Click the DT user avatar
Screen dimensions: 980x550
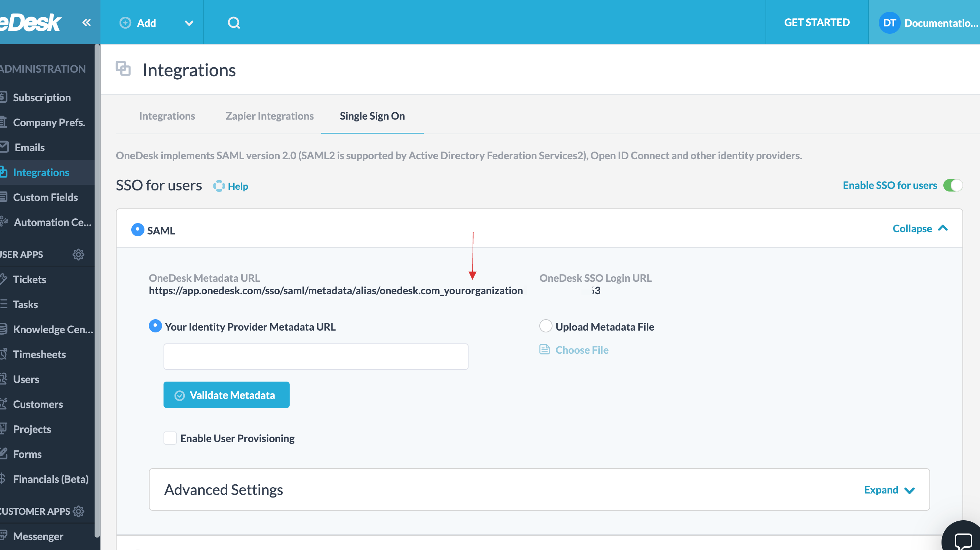pos(889,23)
